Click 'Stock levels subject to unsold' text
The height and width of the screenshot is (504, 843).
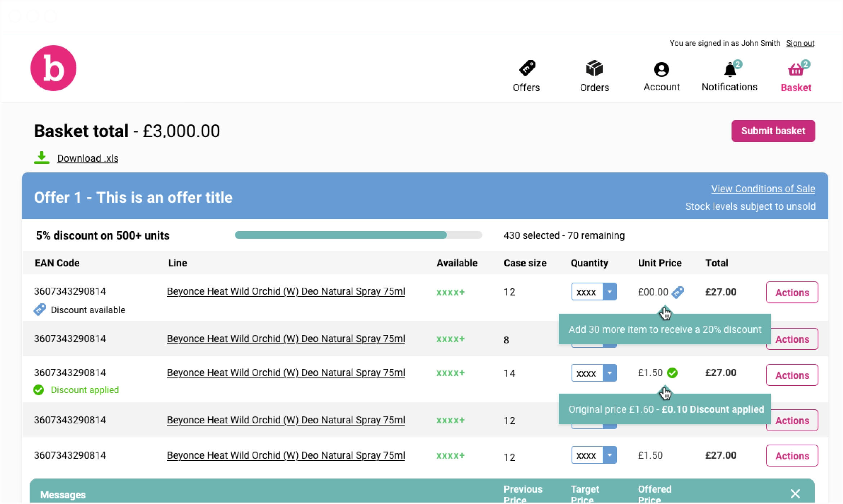750,207
